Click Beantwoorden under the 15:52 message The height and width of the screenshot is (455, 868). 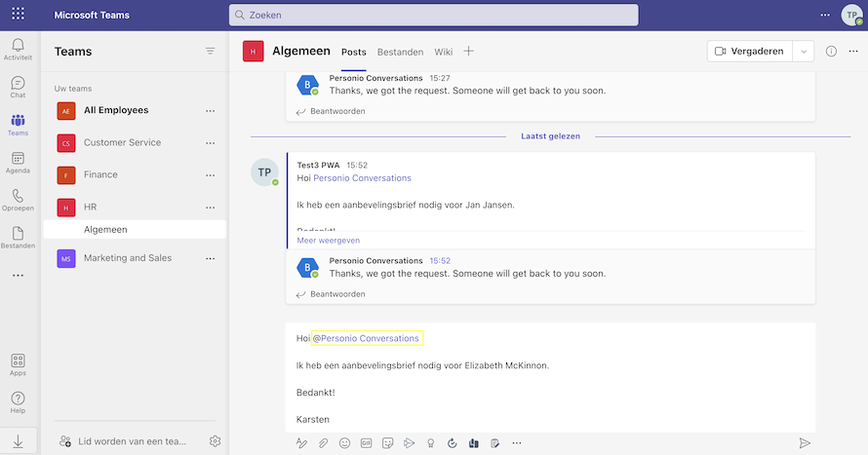[331, 294]
